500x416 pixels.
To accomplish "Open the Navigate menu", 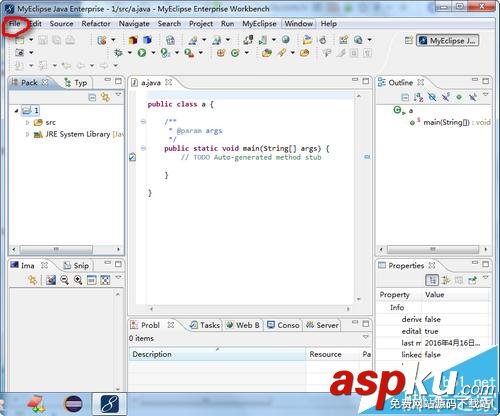I will pyautogui.click(x=134, y=24).
